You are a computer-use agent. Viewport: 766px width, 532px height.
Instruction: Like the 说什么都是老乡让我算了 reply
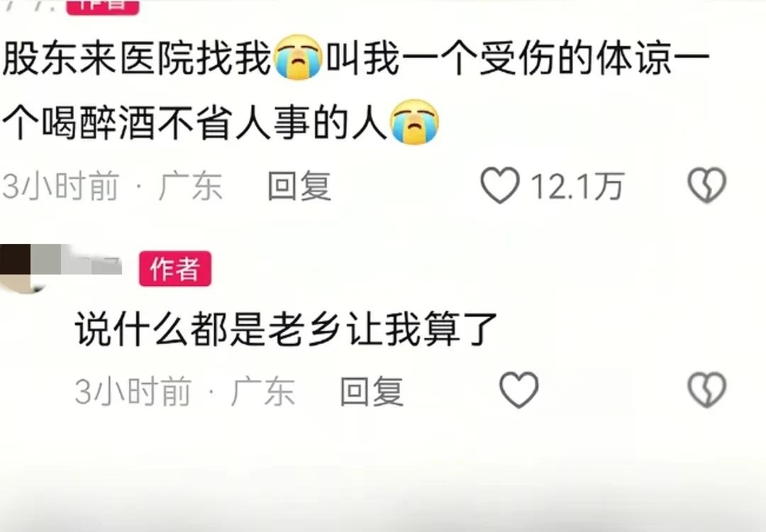pyautogui.click(x=518, y=390)
